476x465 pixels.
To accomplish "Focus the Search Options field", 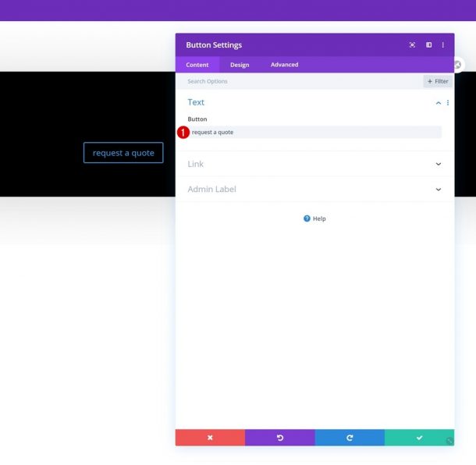I will point(299,81).
